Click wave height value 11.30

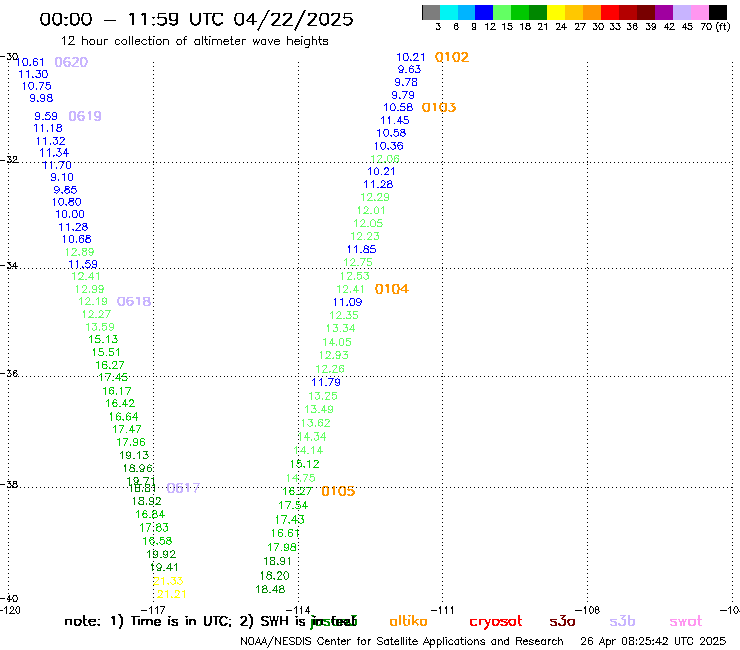[33, 74]
